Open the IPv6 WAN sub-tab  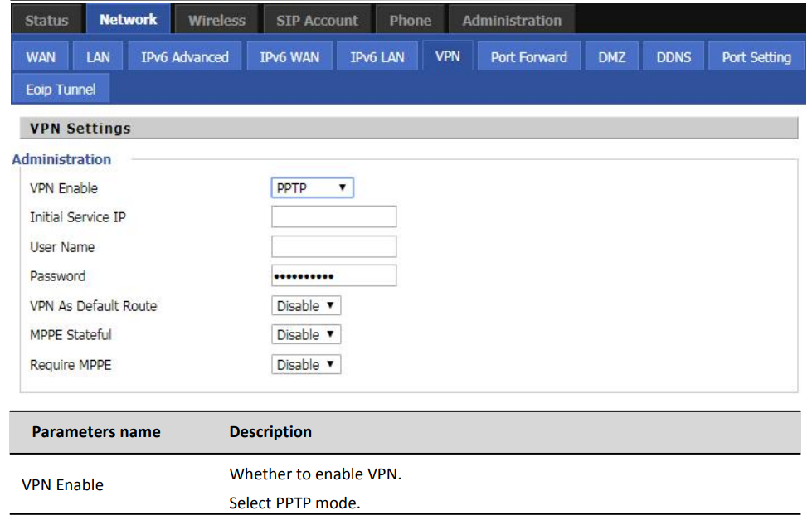point(289,57)
